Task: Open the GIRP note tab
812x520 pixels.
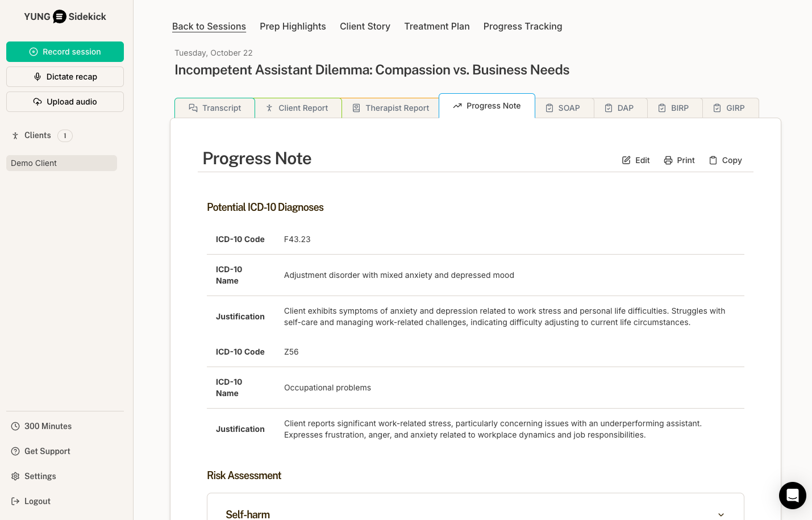Action: pos(730,108)
